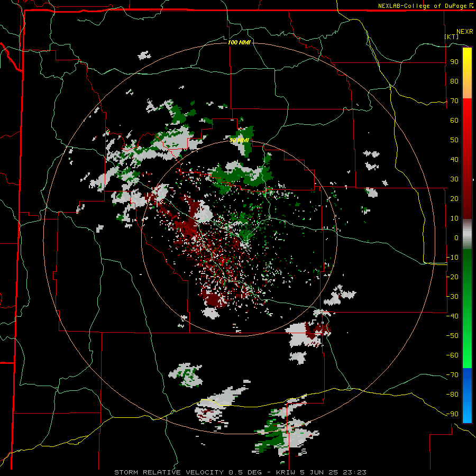476x476 pixels.
Task: Click the Storm Relative Velocity caption
Action: [240, 472]
